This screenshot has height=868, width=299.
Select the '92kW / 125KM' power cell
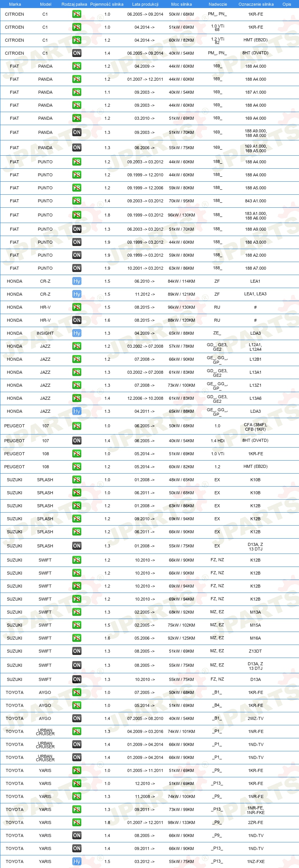pos(181,638)
